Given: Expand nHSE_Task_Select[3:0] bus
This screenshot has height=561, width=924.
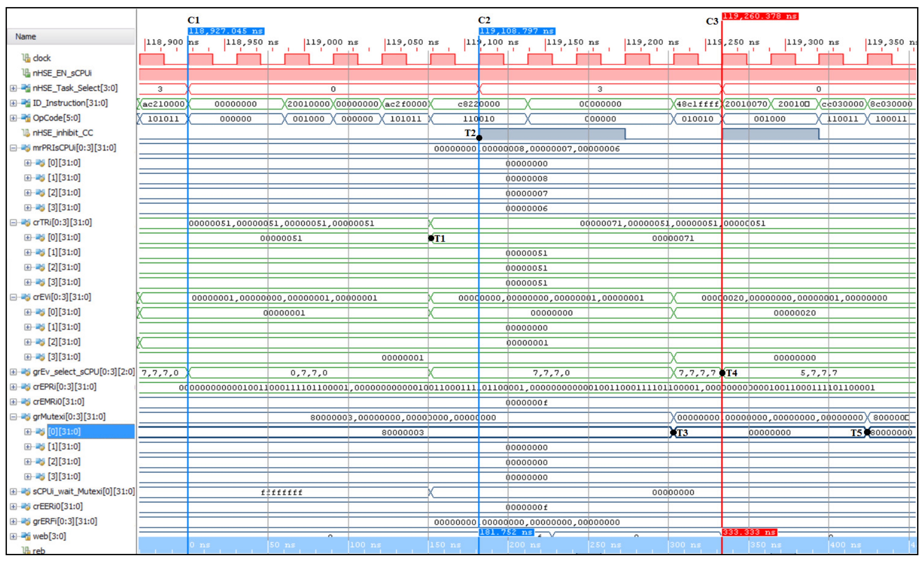Looking at the screenshot, I should pos(13,88).
